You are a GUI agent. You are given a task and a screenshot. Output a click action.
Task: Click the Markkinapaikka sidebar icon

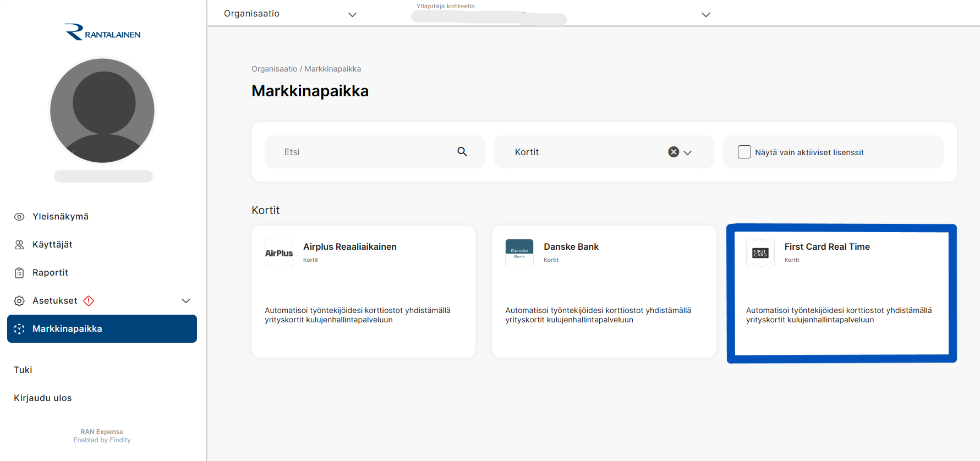tap(19, 329)
